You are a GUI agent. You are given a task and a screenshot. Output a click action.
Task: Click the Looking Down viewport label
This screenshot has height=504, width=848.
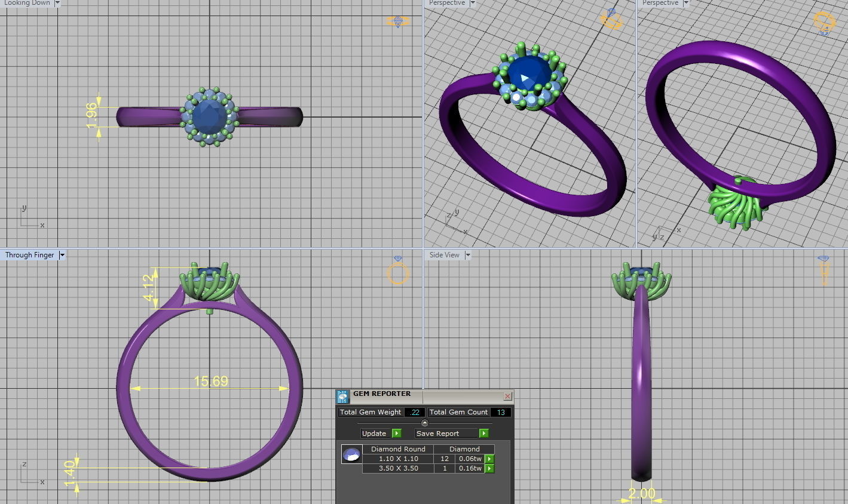click(27, 3)
